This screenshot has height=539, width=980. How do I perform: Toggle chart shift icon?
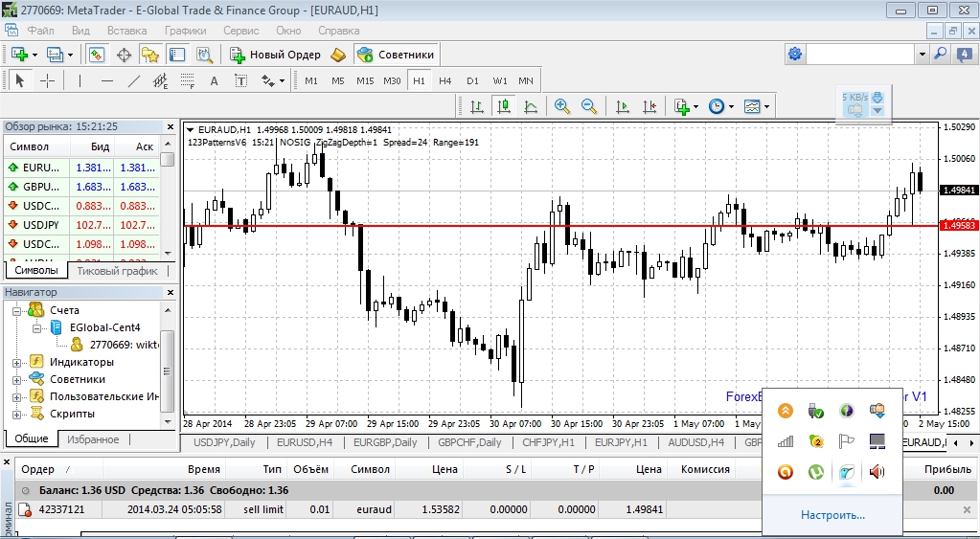(650, 107)
